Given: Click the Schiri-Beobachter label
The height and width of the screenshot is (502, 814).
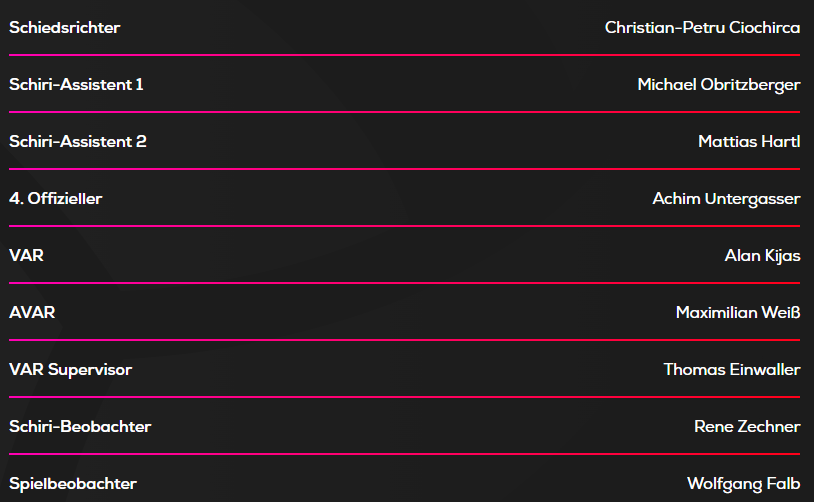Looking at the screenshot, I should pyautogui.click(x=80, y=427).
